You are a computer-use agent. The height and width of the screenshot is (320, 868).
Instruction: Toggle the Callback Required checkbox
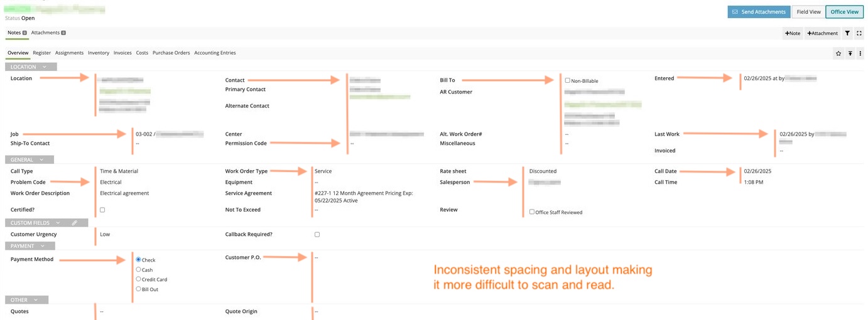(x=317, y=235)
